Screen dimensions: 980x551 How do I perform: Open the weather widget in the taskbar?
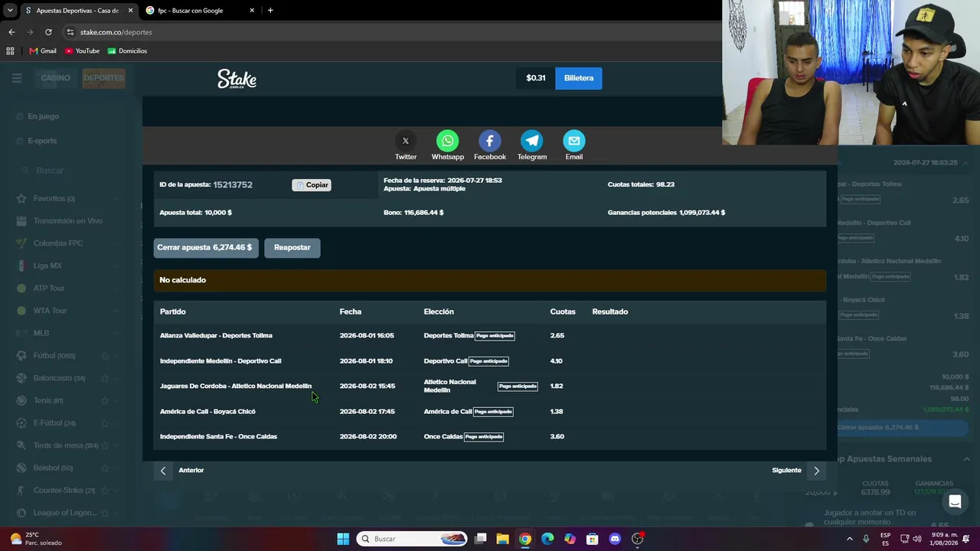35,539
